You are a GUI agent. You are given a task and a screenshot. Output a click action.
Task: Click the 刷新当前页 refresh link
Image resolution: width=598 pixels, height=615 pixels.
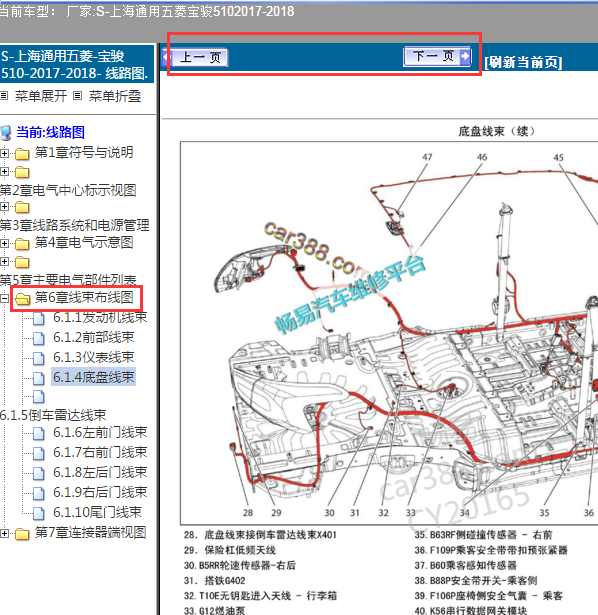point(523,62)
